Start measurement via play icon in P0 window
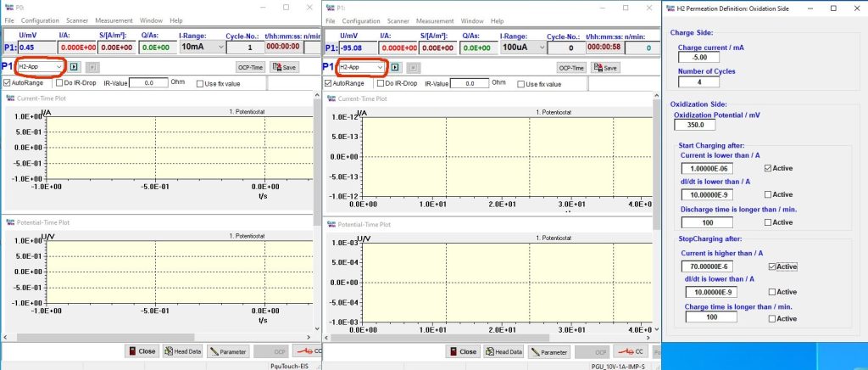Screen dimensions: 868x370 click(75, 67)
